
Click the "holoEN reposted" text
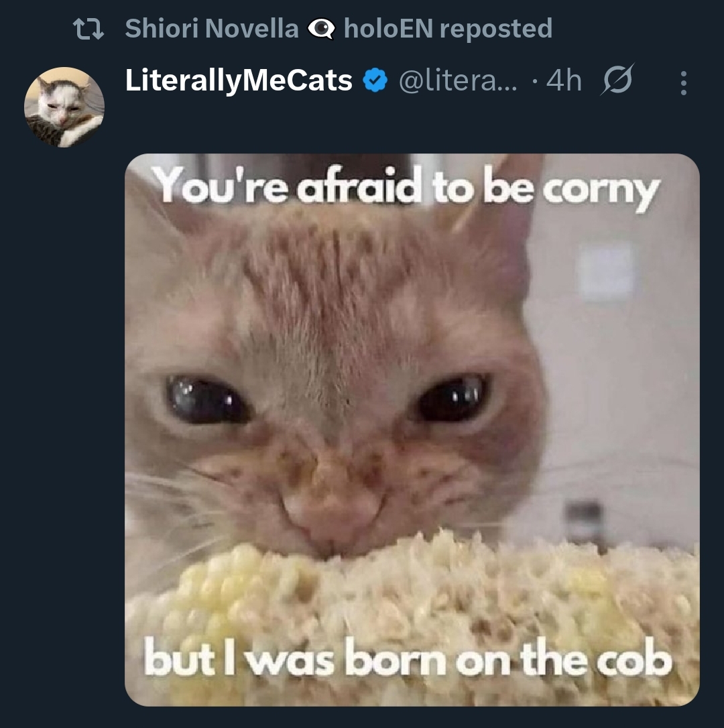point(448,28)
